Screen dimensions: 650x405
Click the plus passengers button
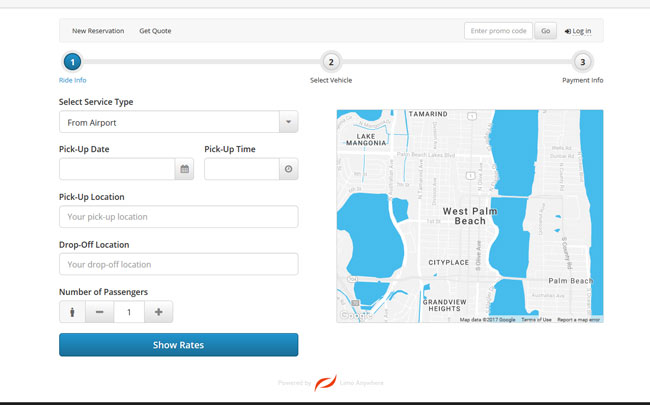158,312
